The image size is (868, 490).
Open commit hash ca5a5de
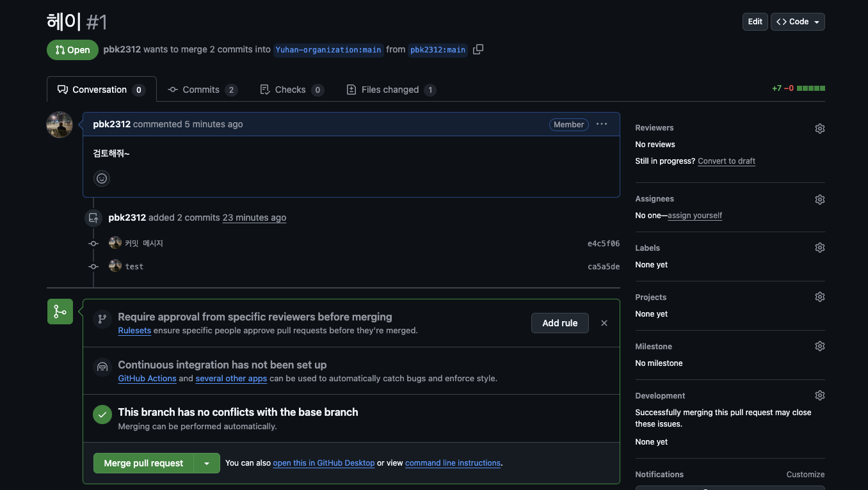[x=604, y=266]
